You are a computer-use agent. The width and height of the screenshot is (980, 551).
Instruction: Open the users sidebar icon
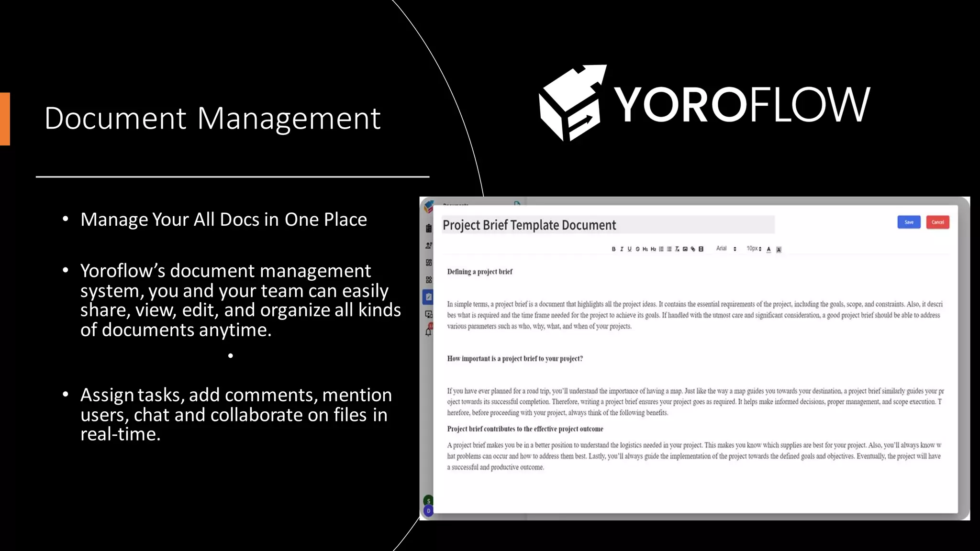(428, 245)
